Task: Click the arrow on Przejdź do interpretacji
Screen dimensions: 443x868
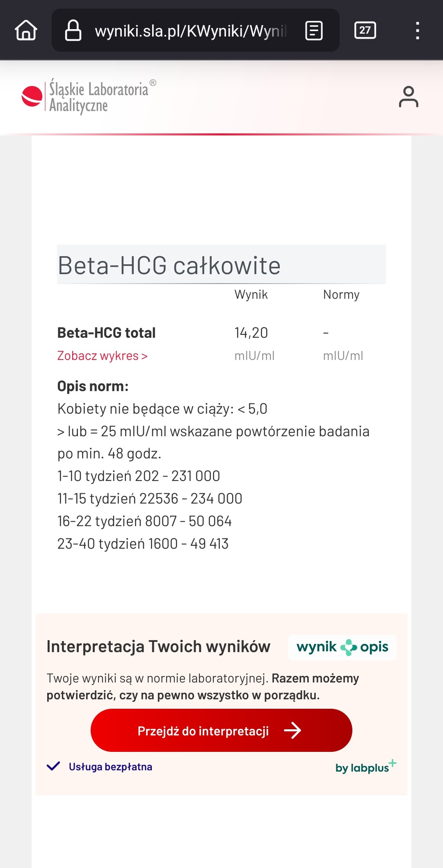Action: coord(293,731)
